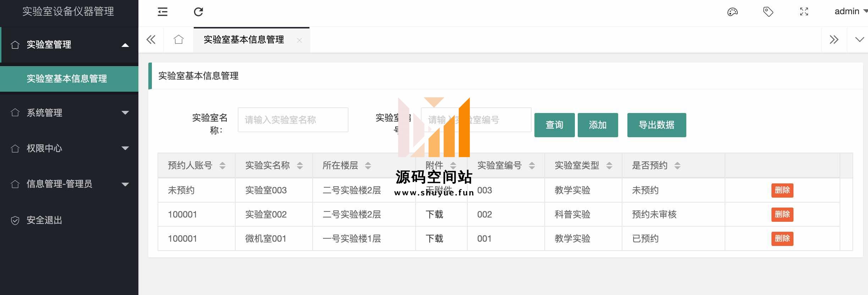The image size is (868, 295).
Task: Click the refresh page icon
Action: click(x=198, y=12)
